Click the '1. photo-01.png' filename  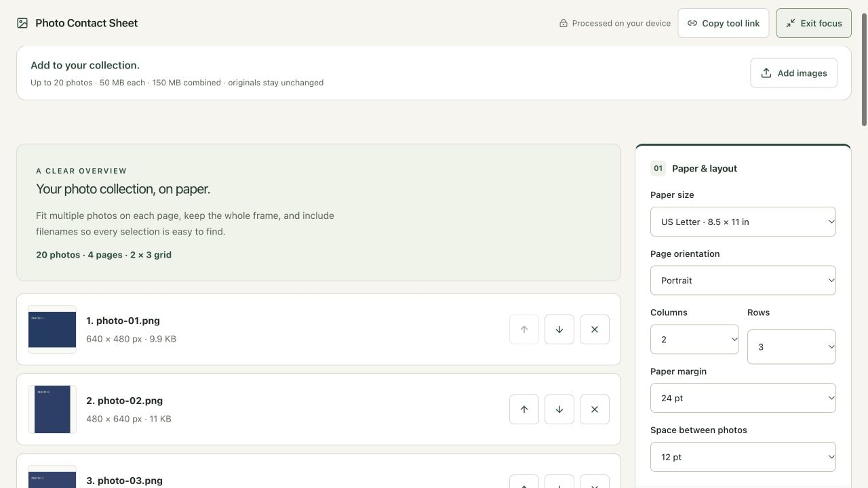[123, 321]
